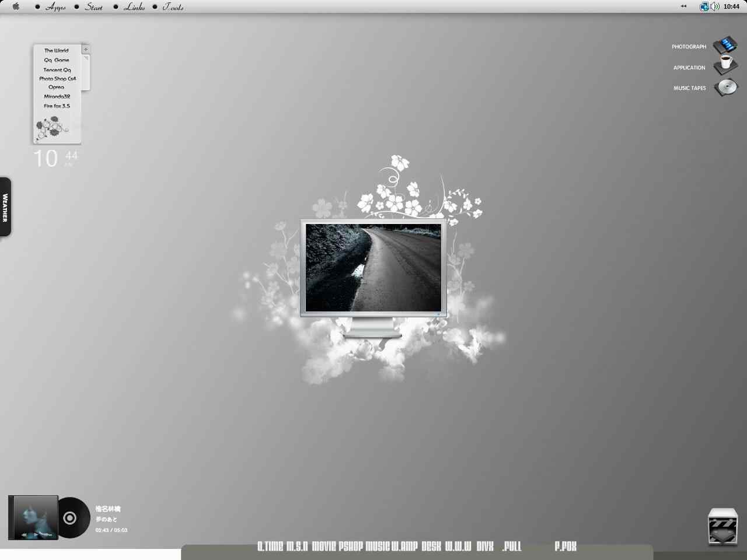Image resolution: width=747 pixels, height=560 pixels.
Task: Click PSHOP in the bottom dock
Action: coord(351,547)
